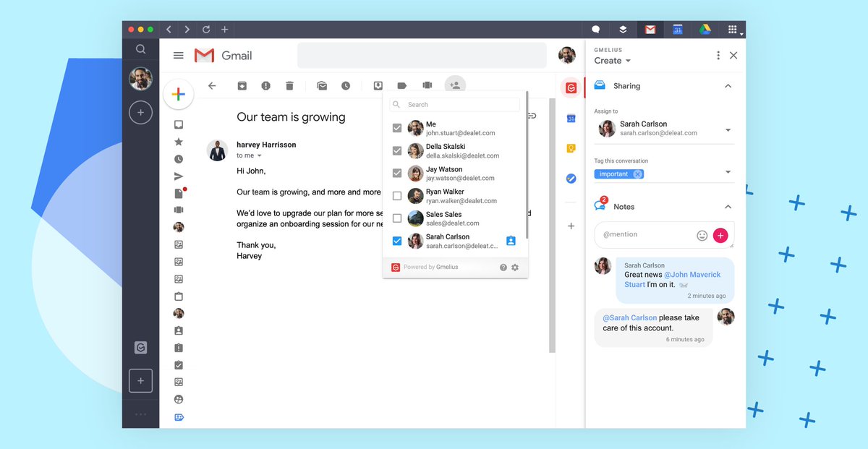Screen dimensions: 868x449
Task: Uncheck Della Skalski checkbox
Action: click(x=396, y=151)
